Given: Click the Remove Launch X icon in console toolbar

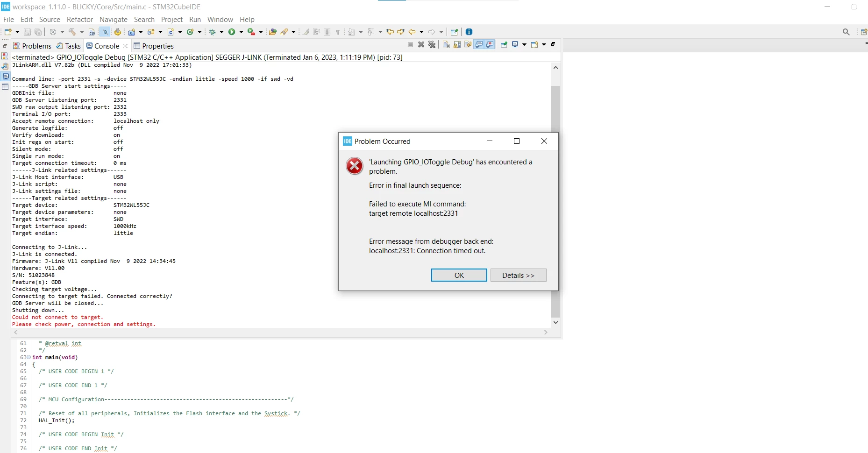Looking at the screenshot, I should 421,44.
